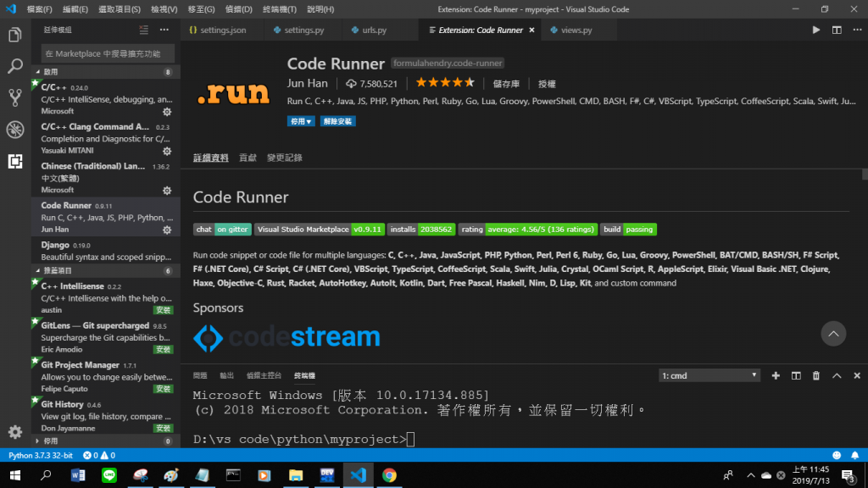Close the Extension: Code Runner tab
The width and height of the screenshot is (868, 488).
click(532, 30)
